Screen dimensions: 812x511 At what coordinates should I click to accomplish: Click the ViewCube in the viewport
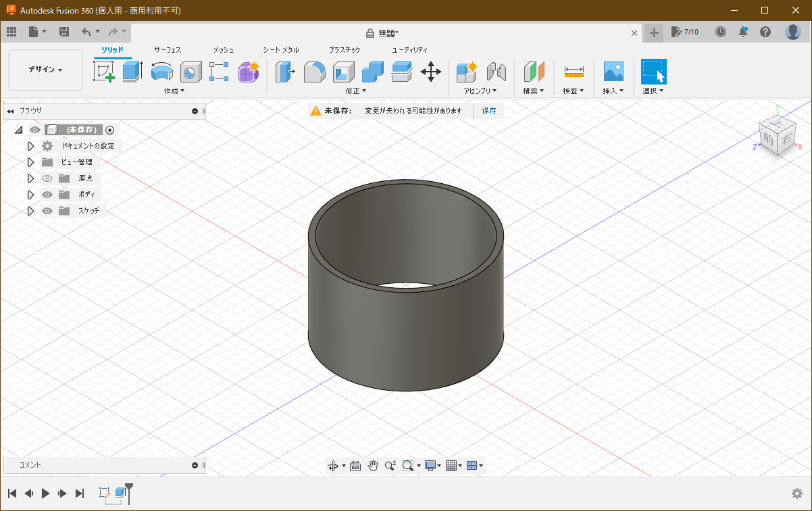tap(777, 135)
